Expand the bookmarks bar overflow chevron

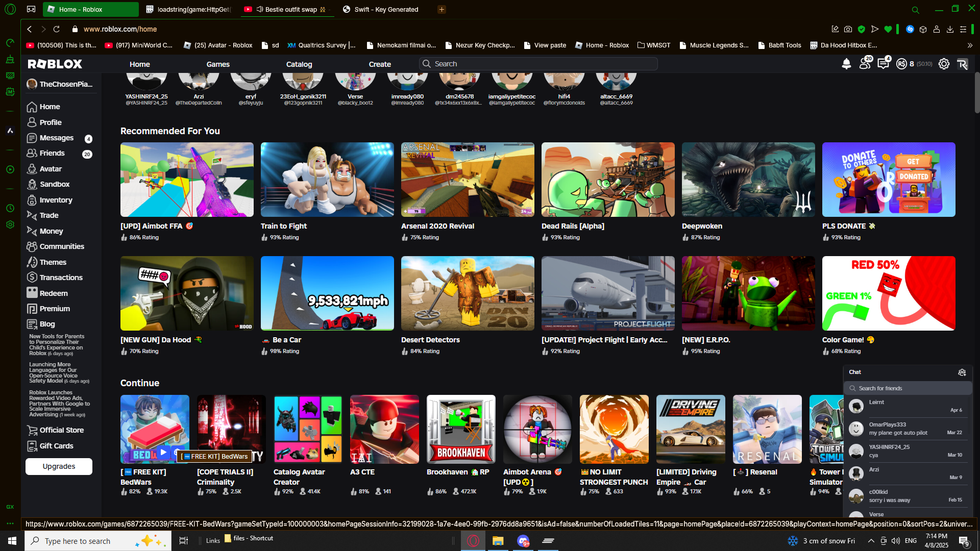click(970, 45)
